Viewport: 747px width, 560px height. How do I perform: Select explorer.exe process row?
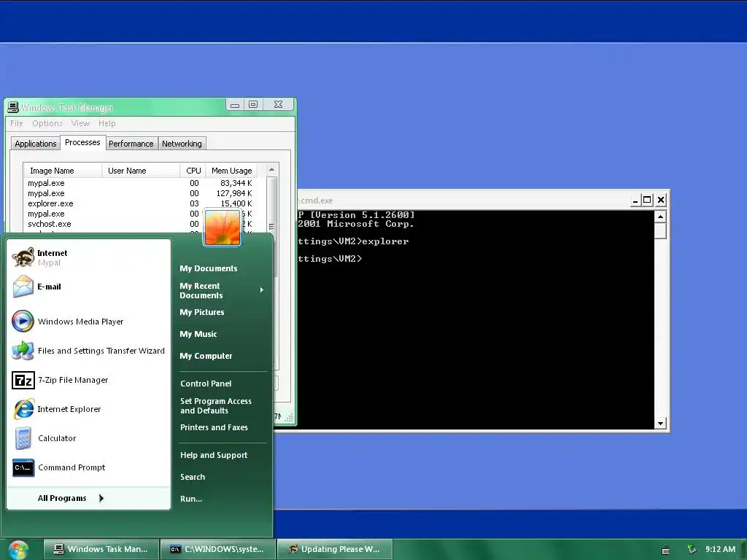coord(139,203)
